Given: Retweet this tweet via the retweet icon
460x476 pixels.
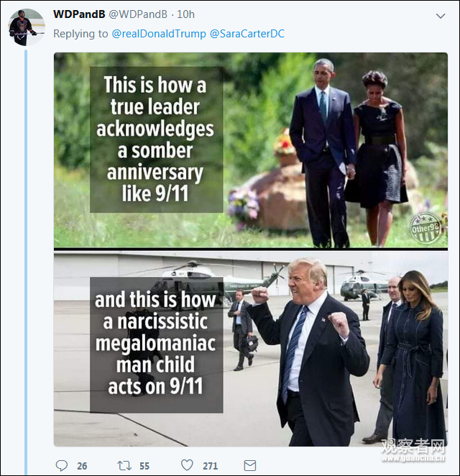Looking at the screenshot, I should coord(124,465).
